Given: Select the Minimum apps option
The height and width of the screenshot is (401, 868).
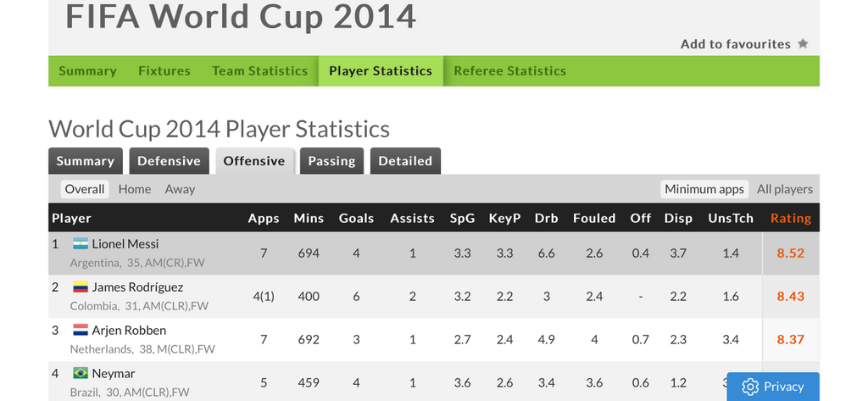Looking at the screenshot, I should [x=704, y=189].
